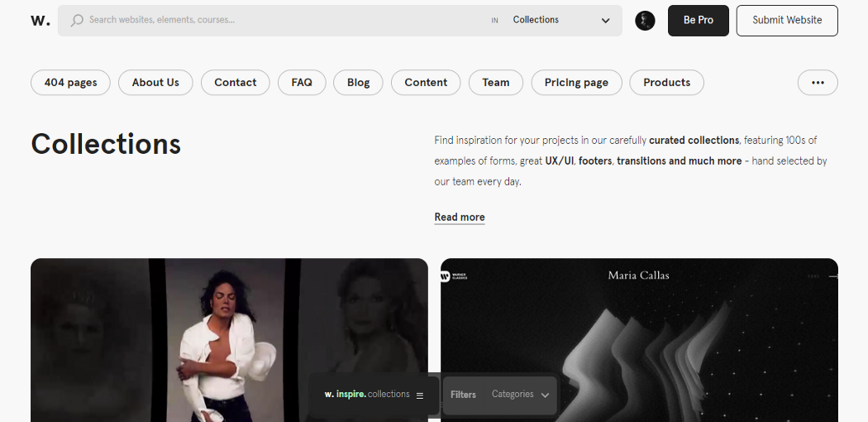Click the Collections page heading

coord(106,144)
